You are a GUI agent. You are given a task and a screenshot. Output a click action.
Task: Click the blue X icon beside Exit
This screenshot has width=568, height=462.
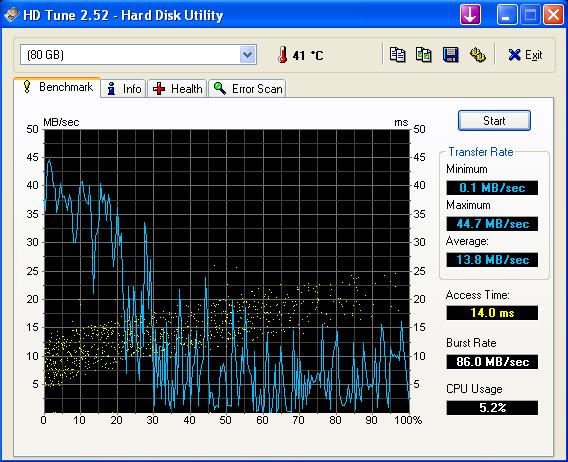(514, 55)
